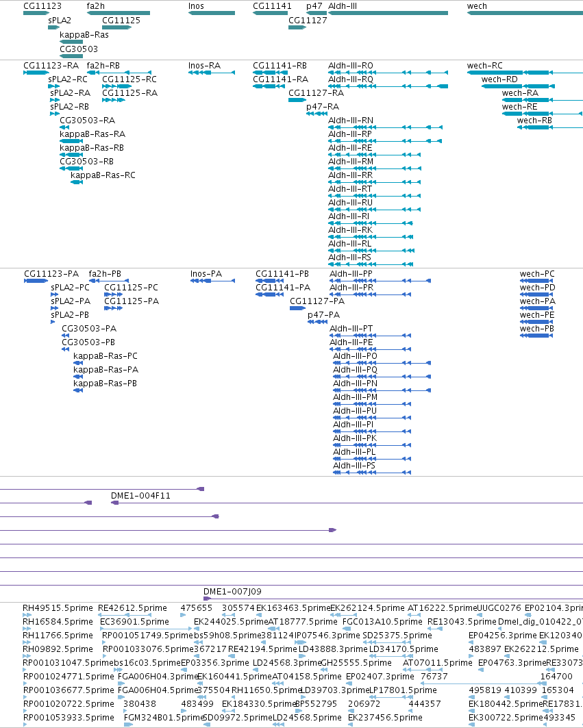Click transcript kappaB-Ras-RC
This screenshot has width=583, height=728.
click(77, 182)
